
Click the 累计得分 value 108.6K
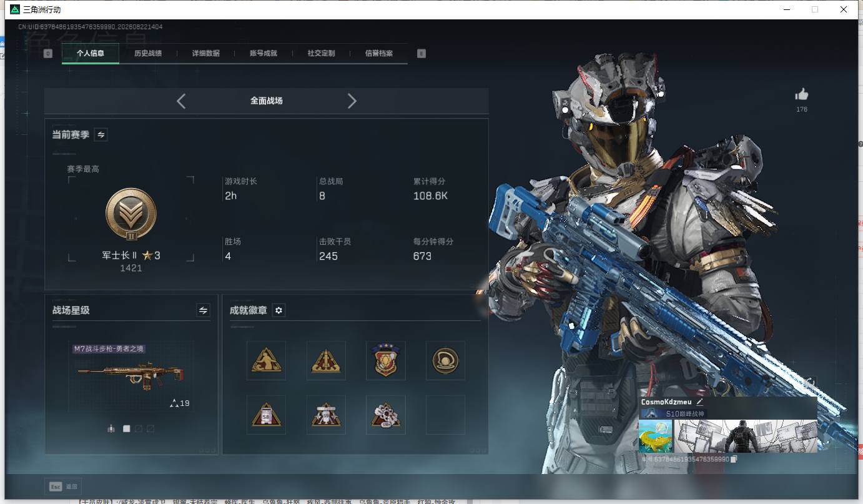click(x=431, y=196)
